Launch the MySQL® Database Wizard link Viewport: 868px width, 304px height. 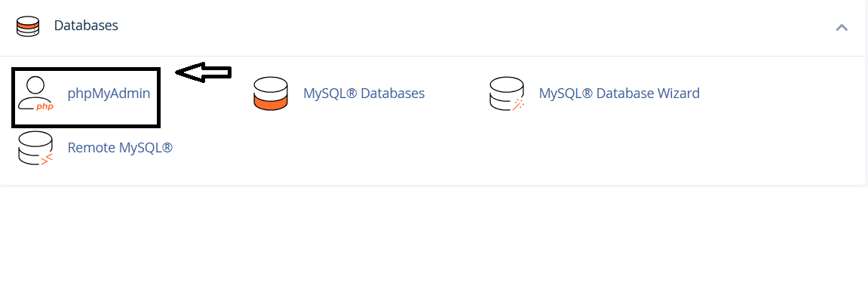pos(618,94)
